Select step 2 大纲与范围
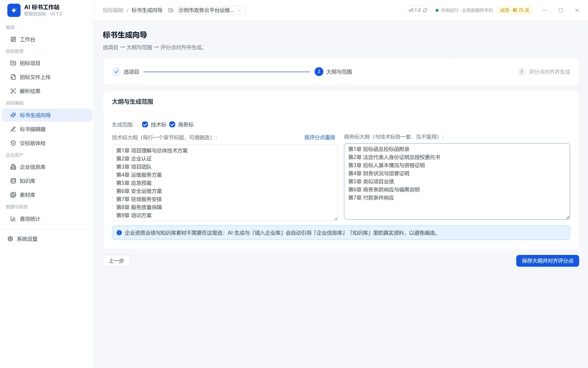The image size is (588, 368). pyautogui.click(x=333, y=72)
